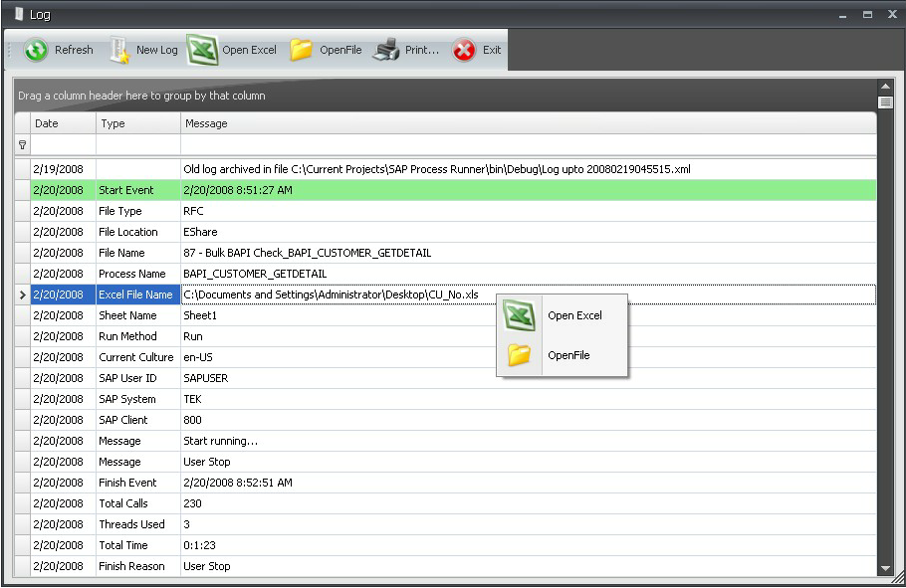Click the Print printer icon
Screen dimensions: 906x588
pos(386,50)
